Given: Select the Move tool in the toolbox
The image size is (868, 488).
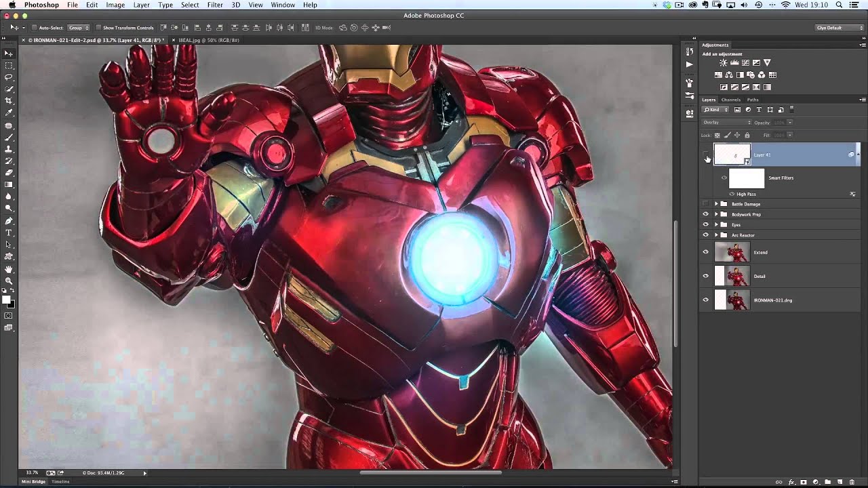Looking at the screenshot, I should 9,54.
